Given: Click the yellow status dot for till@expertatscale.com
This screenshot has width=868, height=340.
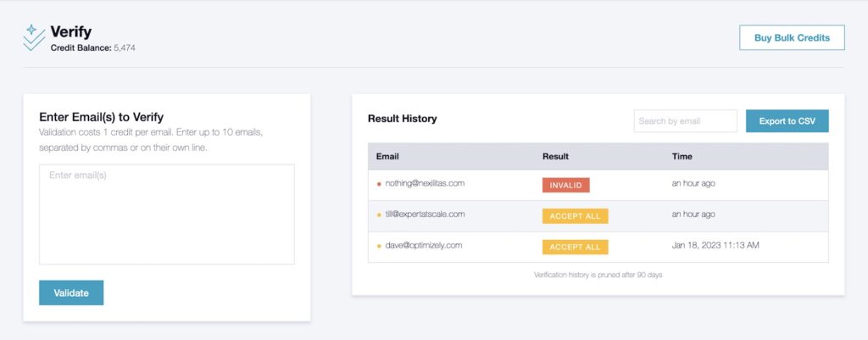Looking at the screenshot, I should tap(379, 215).
